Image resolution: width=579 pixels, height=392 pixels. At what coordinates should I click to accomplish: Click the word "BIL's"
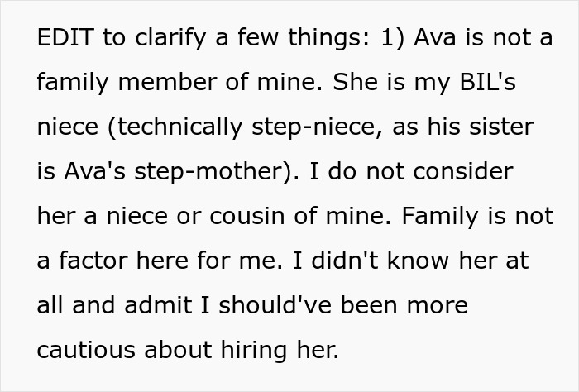click(487, 82)
